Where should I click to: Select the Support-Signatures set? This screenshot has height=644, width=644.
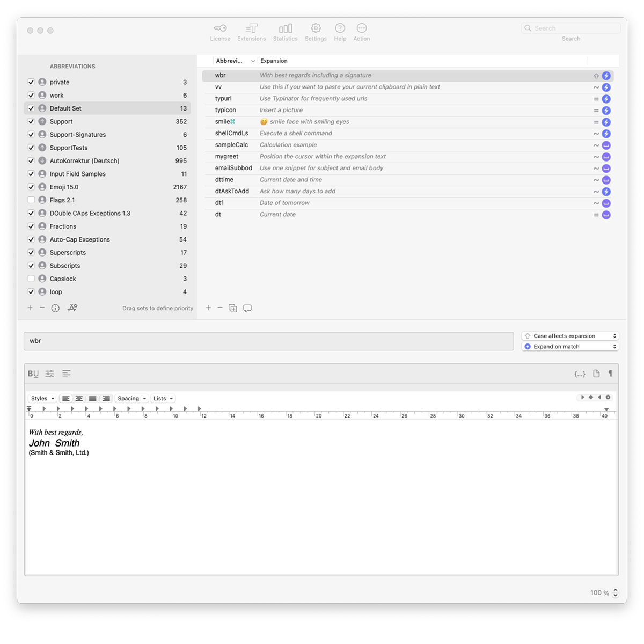click(107, 135)
